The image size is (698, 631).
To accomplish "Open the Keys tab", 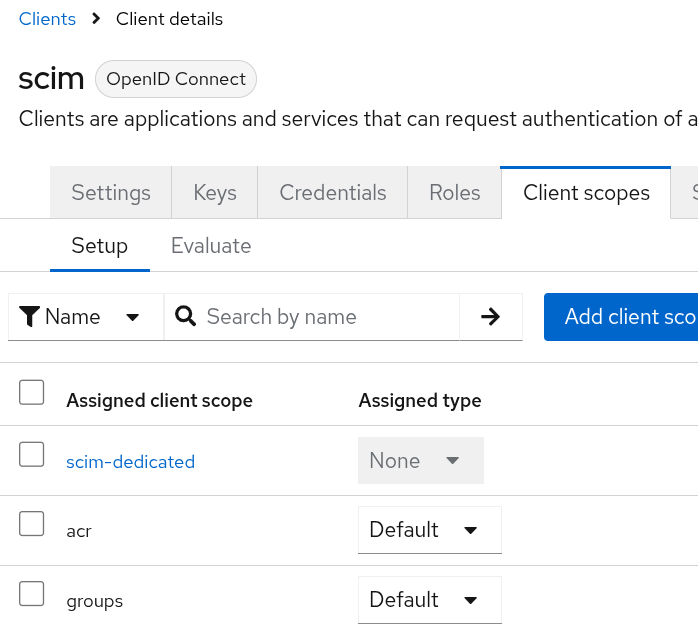I will pos(215,193).
